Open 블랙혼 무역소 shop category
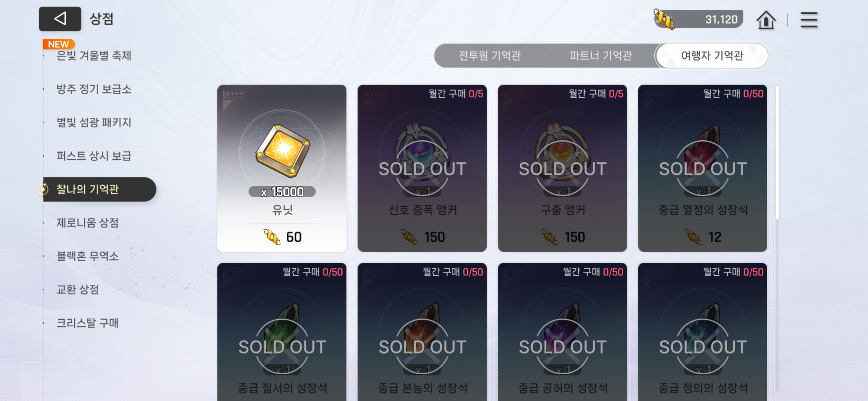The image size is (868, 401). [x=88, y=256]
